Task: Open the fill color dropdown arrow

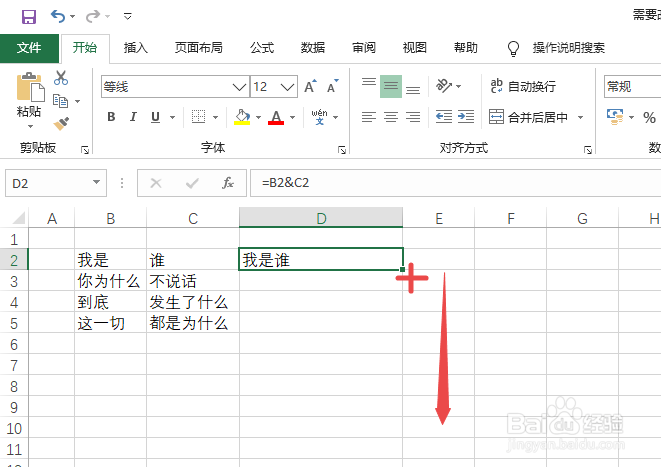Action: coord(258,117)
